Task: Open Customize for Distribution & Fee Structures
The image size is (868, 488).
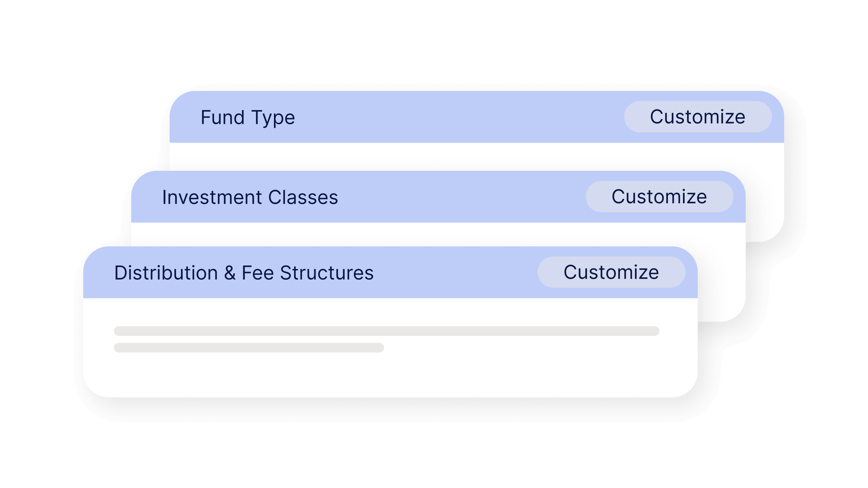Action: 611,272
